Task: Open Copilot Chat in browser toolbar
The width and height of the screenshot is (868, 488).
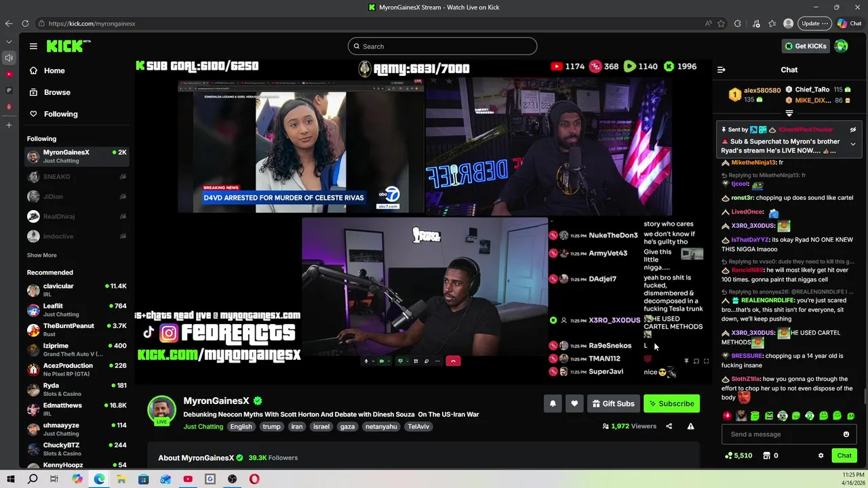Action: [x=849, y=23]
